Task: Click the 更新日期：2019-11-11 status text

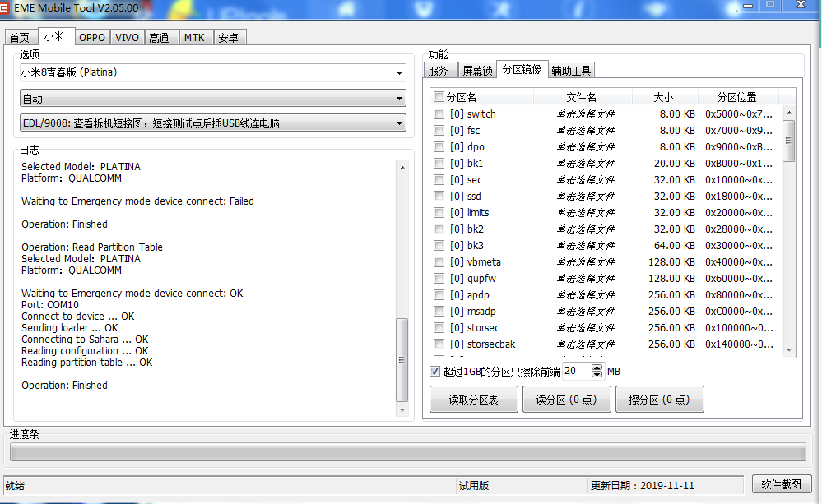Action: tap(642, 486)
